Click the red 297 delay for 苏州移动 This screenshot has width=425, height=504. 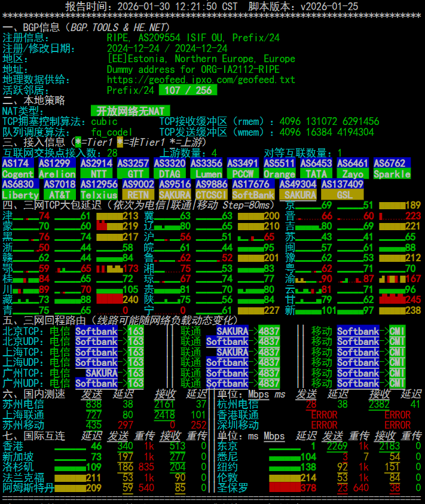point(126,425)
